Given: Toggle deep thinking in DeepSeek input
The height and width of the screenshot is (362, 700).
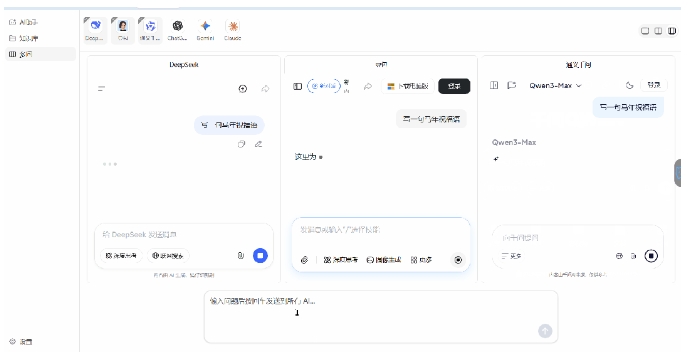Looking at the screenshot, I should 121,256.
